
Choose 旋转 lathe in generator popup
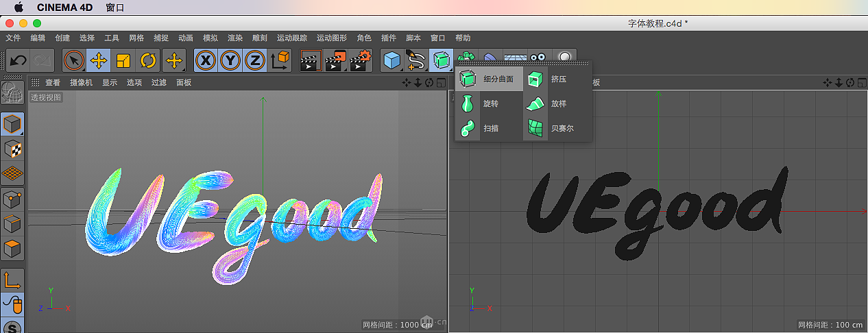(x=490, y=103)
